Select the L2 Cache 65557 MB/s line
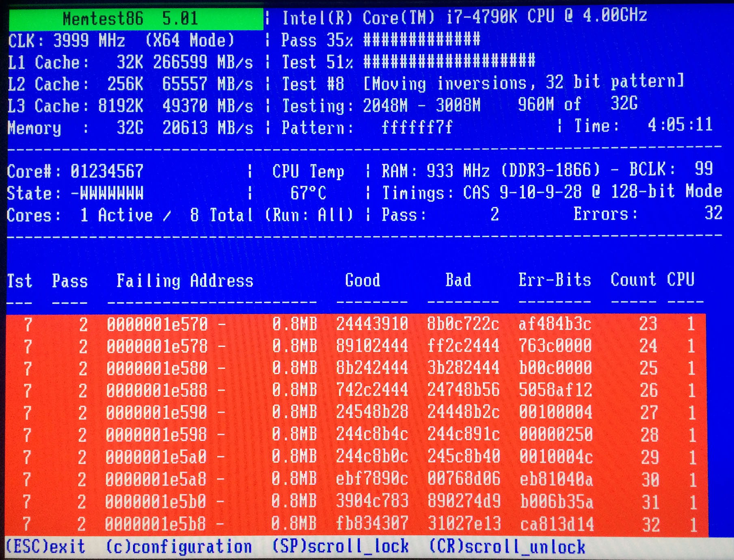This screenshot has height=560, width=734. pos(131,84)
